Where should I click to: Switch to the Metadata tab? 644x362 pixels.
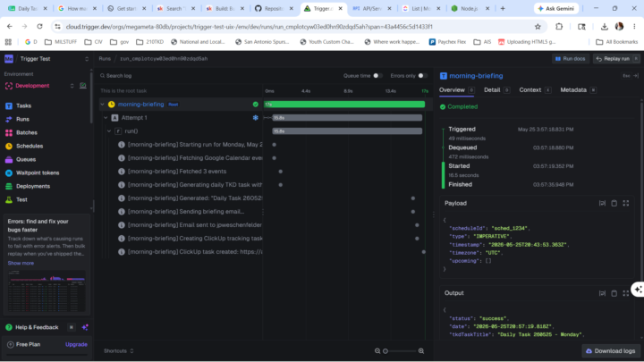tap(578, 90)
